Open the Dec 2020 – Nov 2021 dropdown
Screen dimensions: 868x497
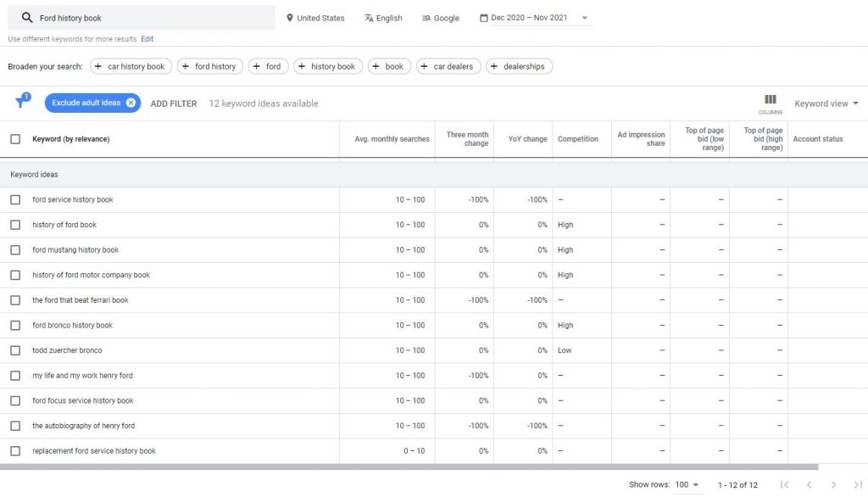click(x=584, y=18)
